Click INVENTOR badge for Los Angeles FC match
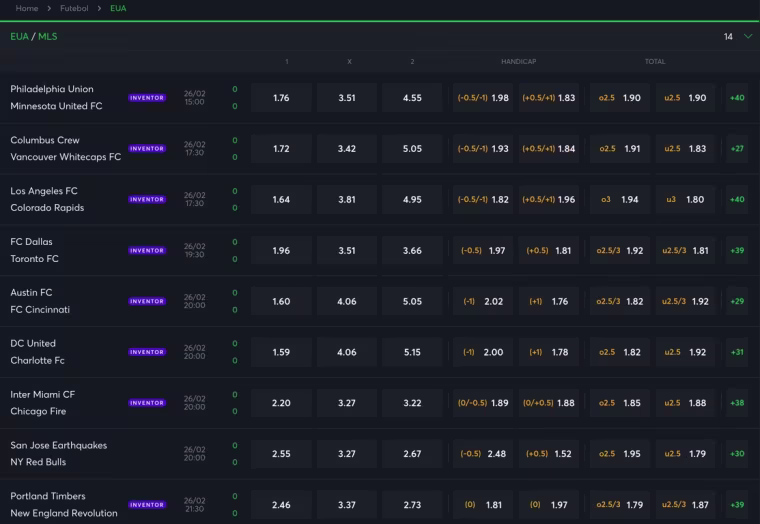 (147, 199)
